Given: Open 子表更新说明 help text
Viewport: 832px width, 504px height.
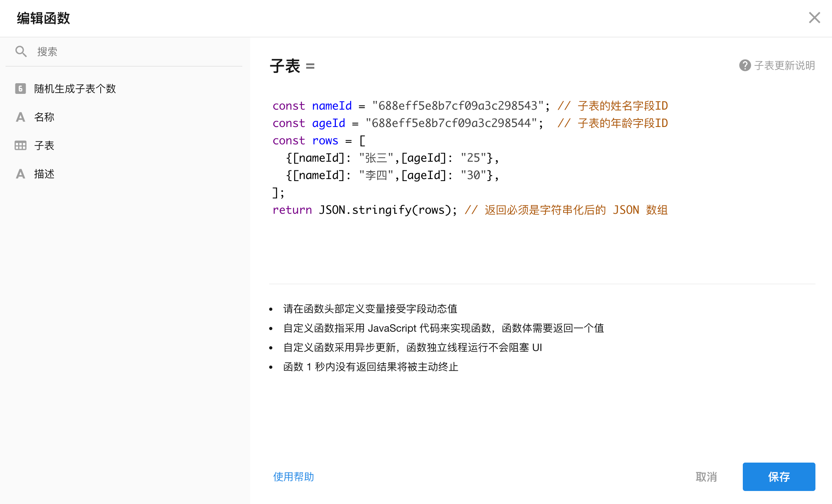Looking at the screenshot, I should click(784, 65).
